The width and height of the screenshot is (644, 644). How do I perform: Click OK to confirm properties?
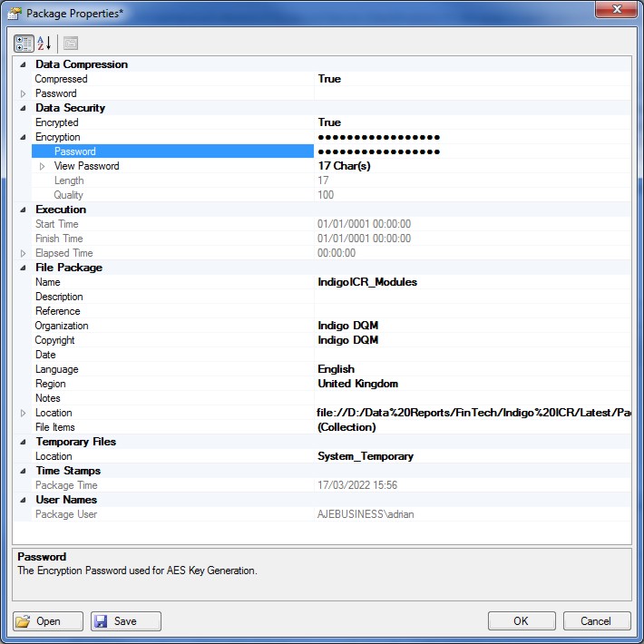pyautogui.click(x=521, y=621)
